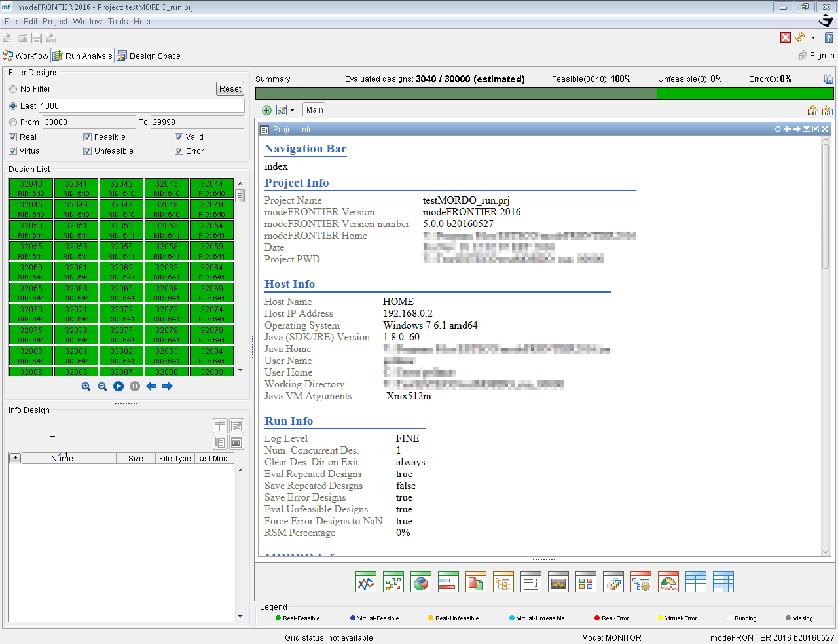Open the gauge dashboard tool

(x=668, y=582)
